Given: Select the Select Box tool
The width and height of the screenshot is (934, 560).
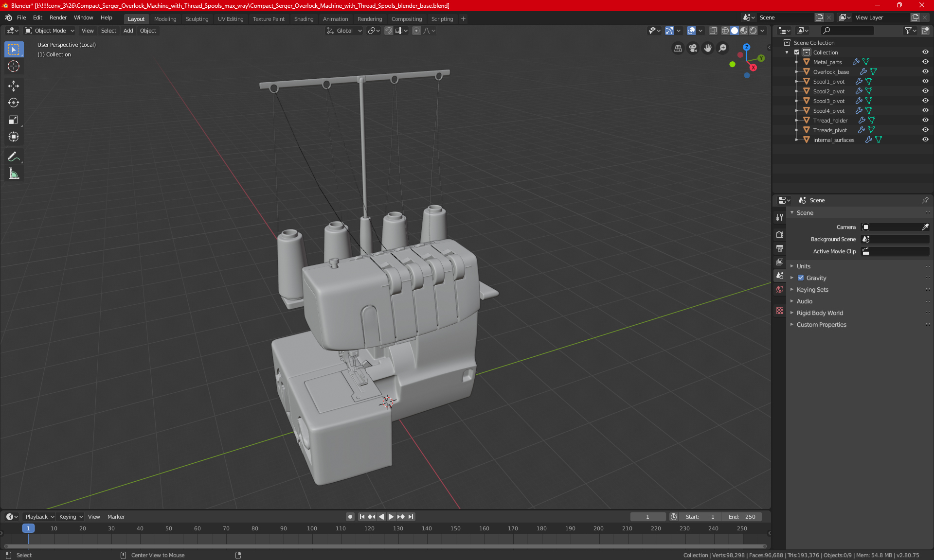Looking at the screenshot, I should (x=14, y=50).
